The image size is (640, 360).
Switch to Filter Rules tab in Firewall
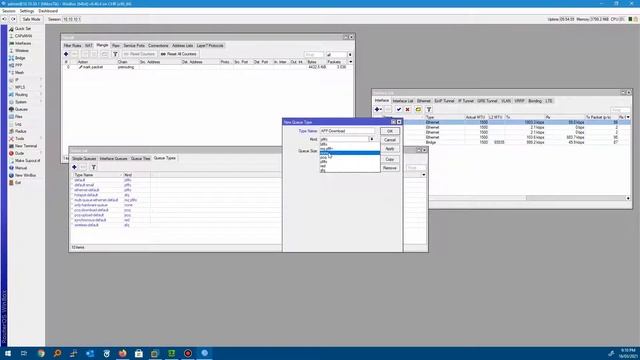73,46
